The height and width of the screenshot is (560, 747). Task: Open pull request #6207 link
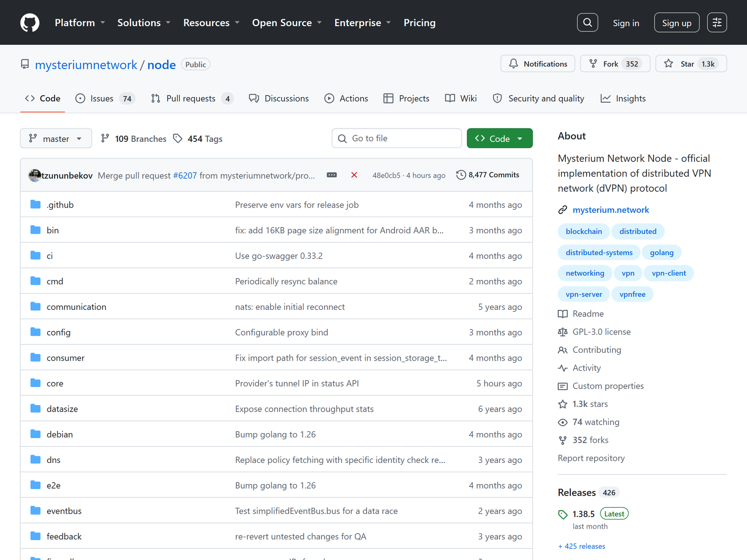(x=185, y=175)
